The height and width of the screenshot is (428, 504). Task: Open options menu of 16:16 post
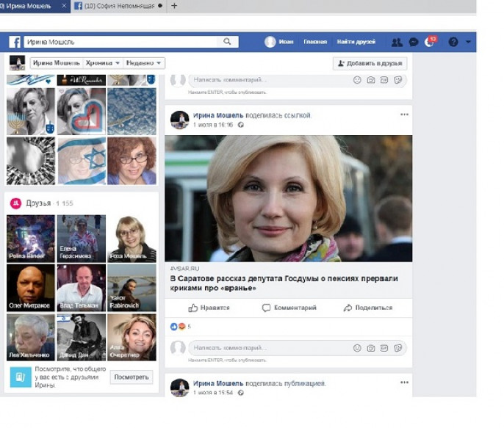pyautogui.click(x=404, y=115)
